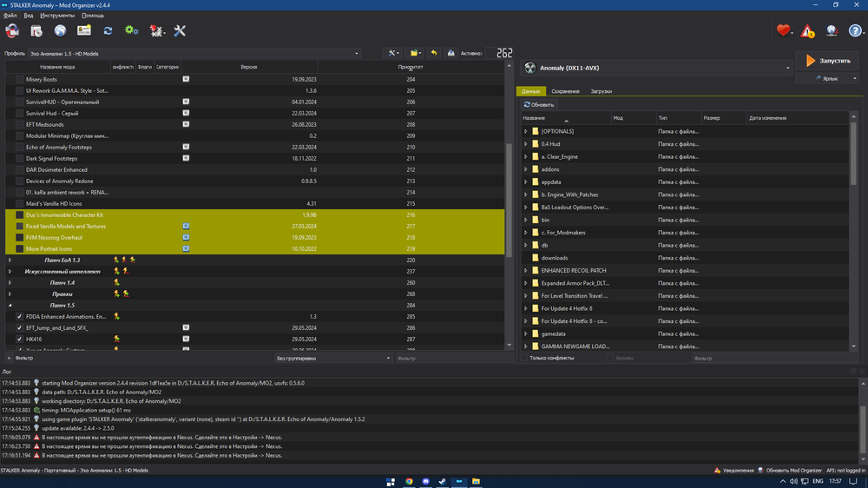Click the Обновить refresh button
Image resolution: width=868 pixels, height=488 pixels.
click(539, 105)
